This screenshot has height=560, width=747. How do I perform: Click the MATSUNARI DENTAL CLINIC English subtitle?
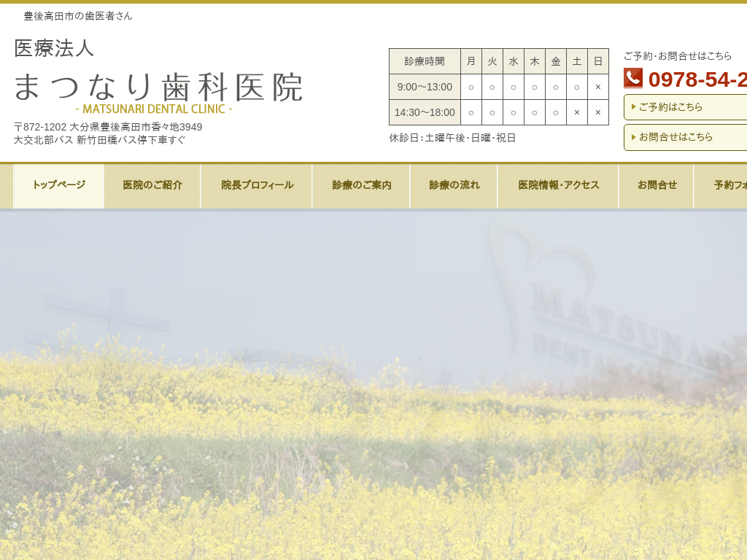coord(155,111)
